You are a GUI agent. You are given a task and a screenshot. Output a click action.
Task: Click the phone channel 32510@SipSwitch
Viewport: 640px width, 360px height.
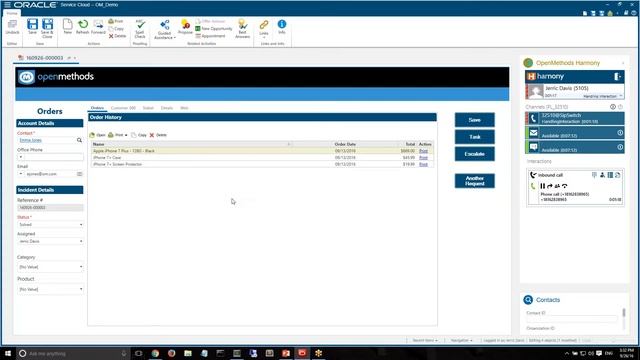pos(575,118)
